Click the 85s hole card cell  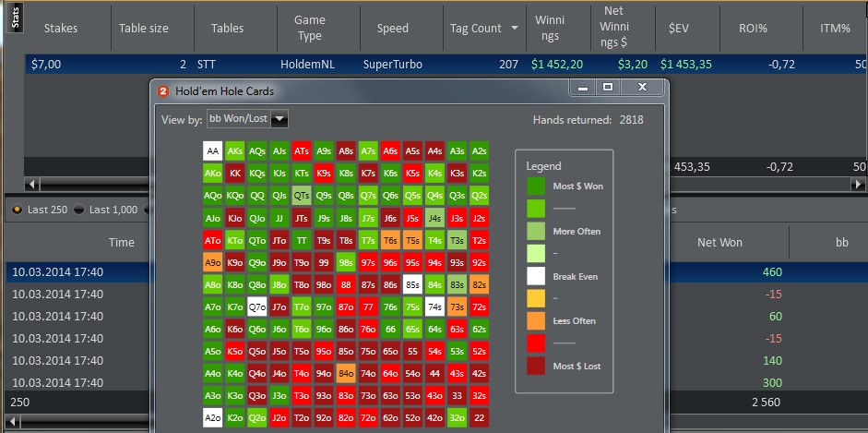tap(412, 284)
